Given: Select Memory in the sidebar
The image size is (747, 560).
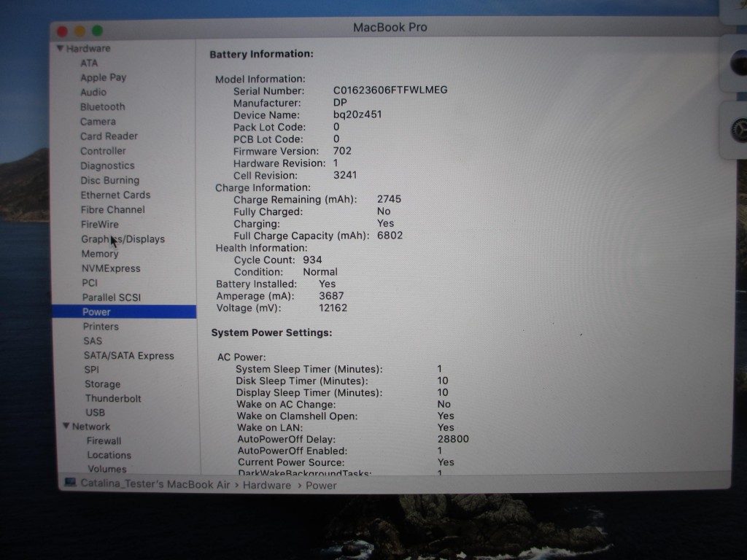Looking at the screenshot, I should pyautogui.click(x=99, y=254).
